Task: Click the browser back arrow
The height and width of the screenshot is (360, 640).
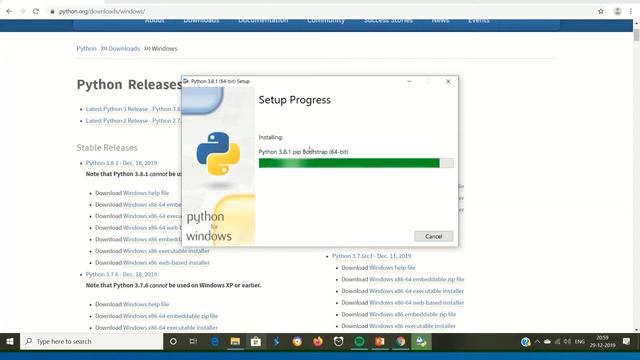Action: tap(9, 11)
